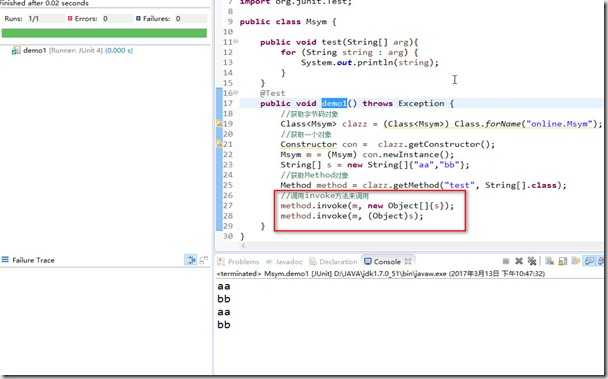
Task: Click the warning marker on line 21
Action: point(219,144)
